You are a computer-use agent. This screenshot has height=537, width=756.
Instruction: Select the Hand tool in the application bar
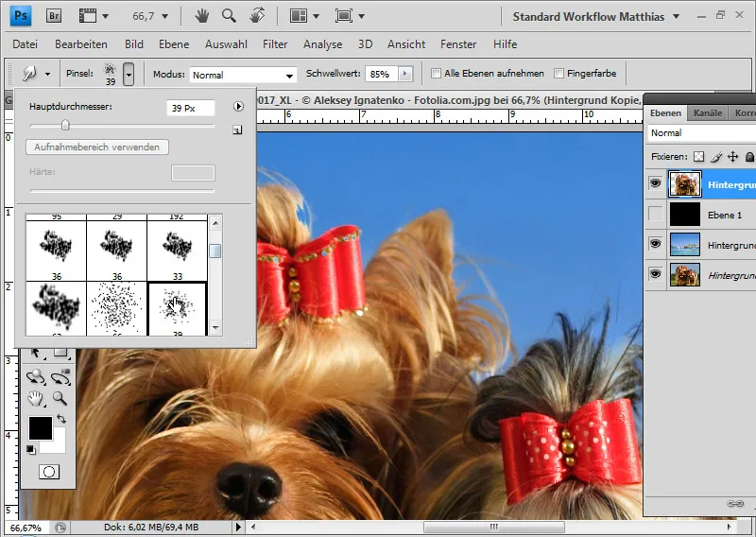pos(202,16)
